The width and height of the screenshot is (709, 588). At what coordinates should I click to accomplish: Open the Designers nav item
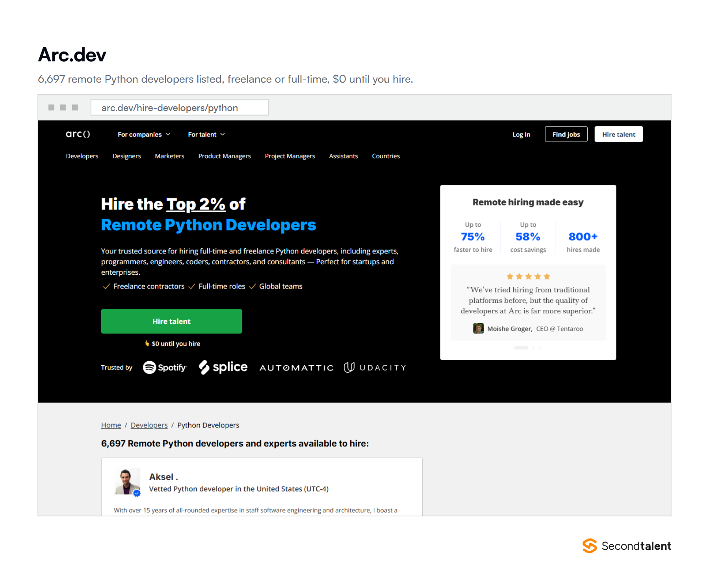pyautogui.click(x=126, y=156)
